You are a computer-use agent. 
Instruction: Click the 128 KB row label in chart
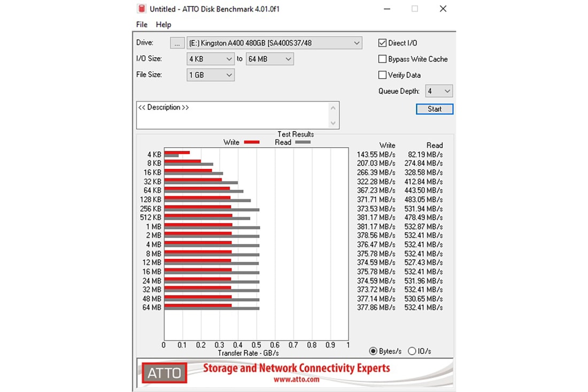tap(150, 199)
